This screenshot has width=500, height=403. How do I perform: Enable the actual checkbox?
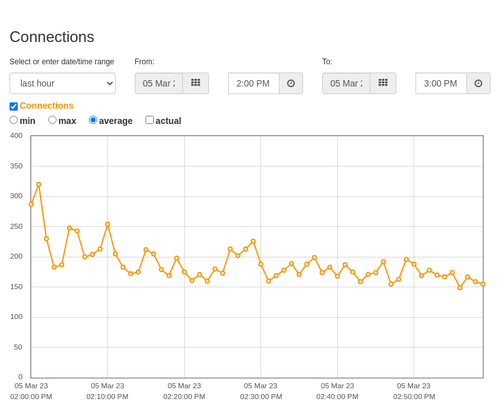pyautogui.click(x=149, y=120)
